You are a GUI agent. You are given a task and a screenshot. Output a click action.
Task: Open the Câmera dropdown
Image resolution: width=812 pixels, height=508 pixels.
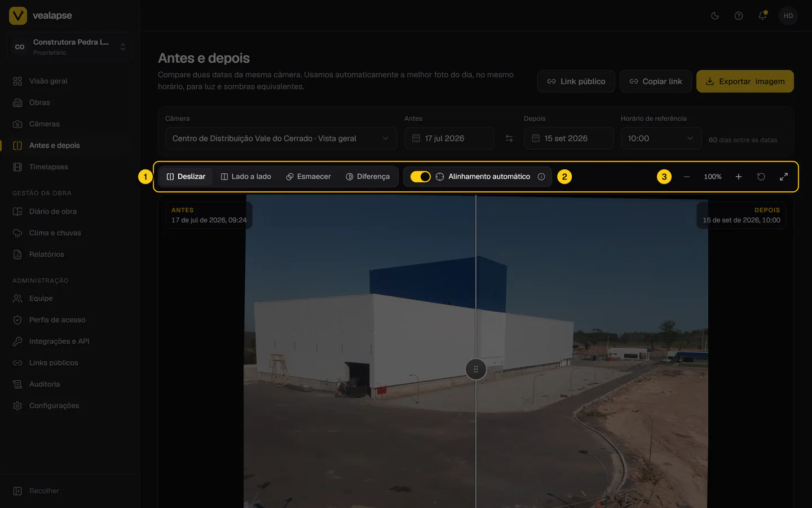coord(281,138)
